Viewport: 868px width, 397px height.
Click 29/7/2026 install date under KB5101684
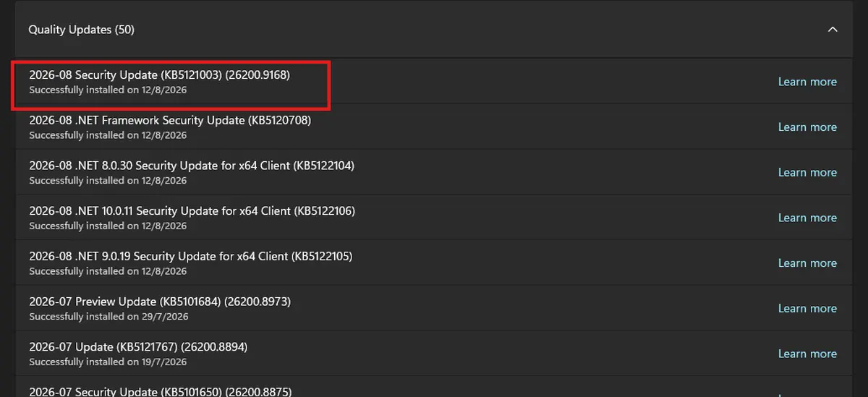click(x=109, y=317)
